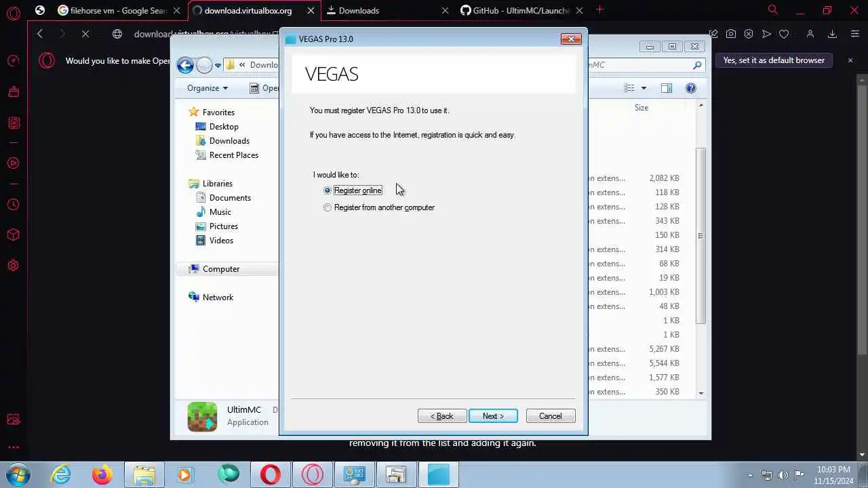The image size is (868, 488).
Task: Click the change view icon in Explorer
Action: [629, 88]
